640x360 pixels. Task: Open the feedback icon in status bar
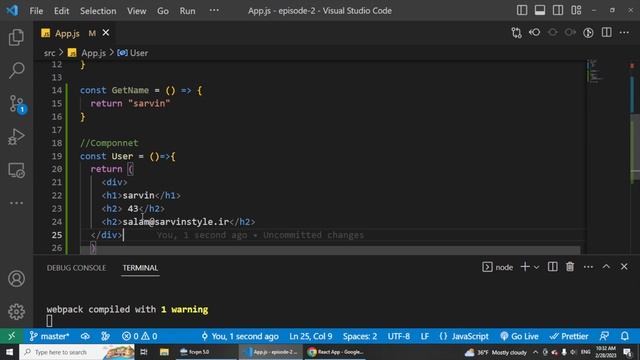(604, 336)
